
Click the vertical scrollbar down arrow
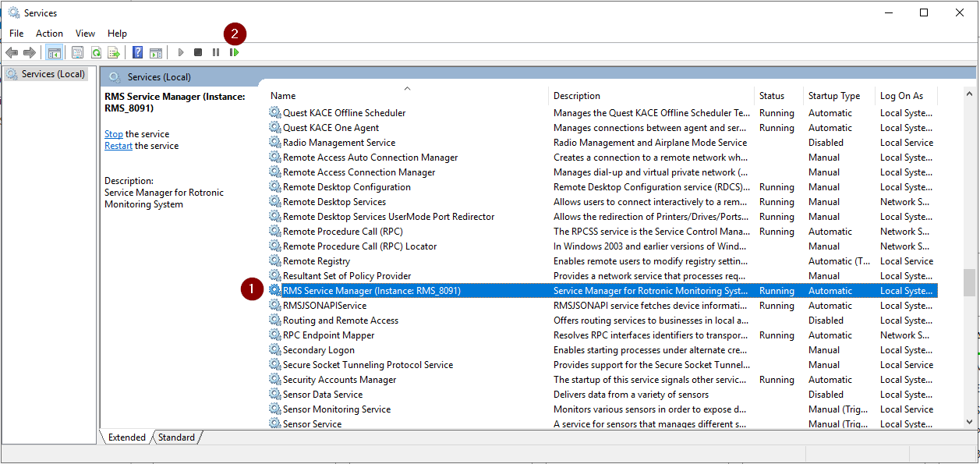tap(970, 421)
